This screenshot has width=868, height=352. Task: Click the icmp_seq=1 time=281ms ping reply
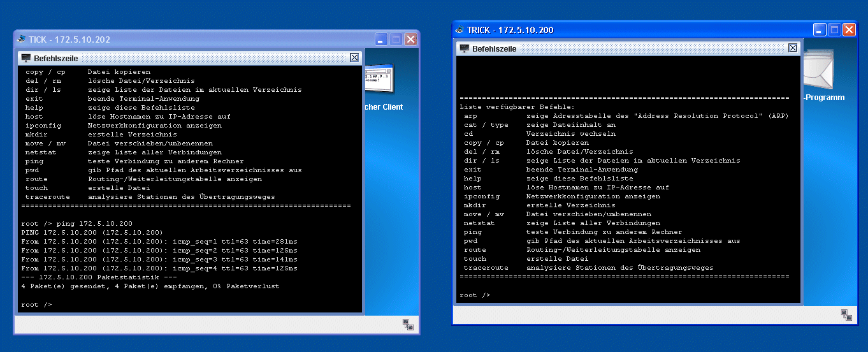(x=159, y=242)
